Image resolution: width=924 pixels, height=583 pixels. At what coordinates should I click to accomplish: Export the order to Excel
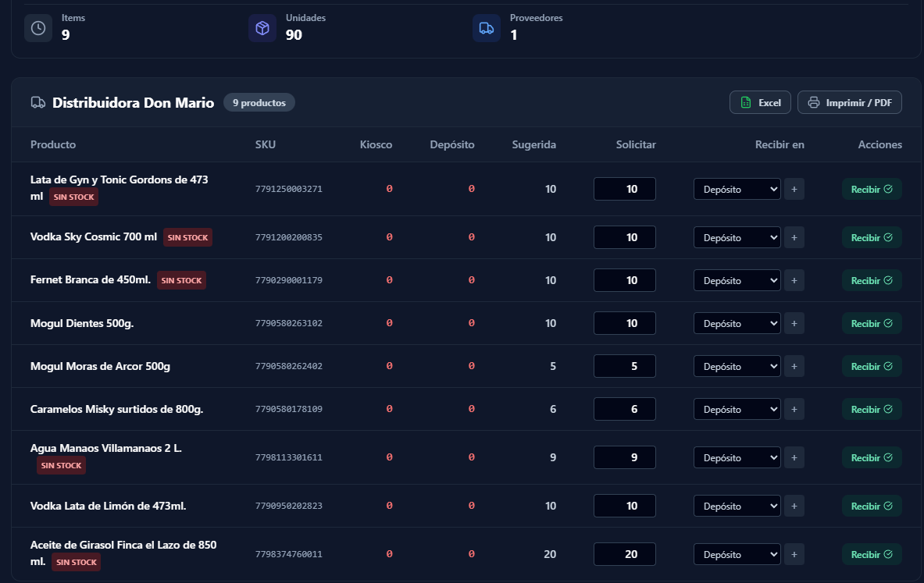[x=760, y=102]
